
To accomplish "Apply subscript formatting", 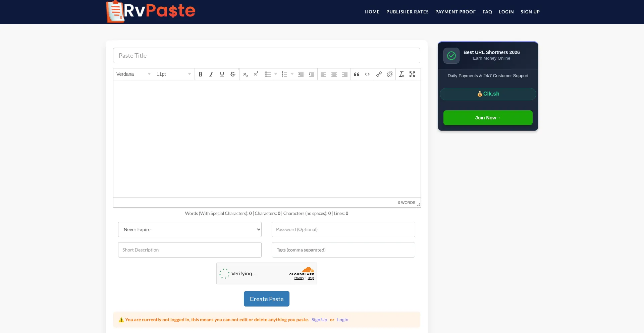I will click(x=245, y=74).
